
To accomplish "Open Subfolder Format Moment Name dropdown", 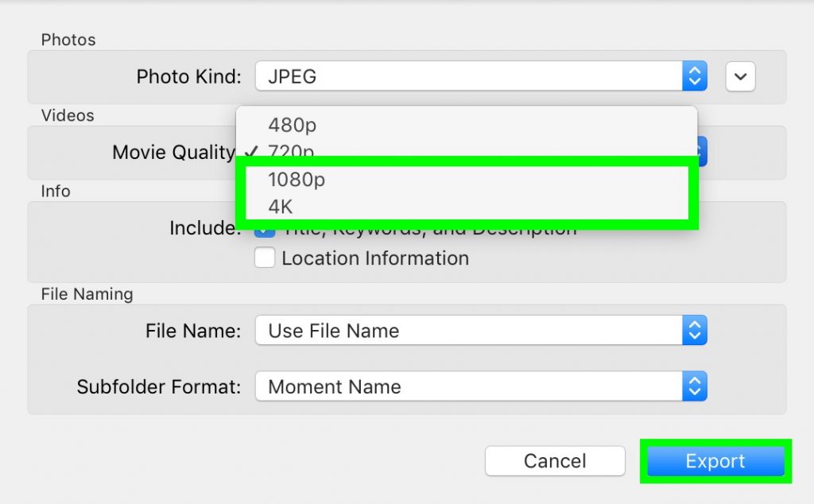I will (481, 386).
